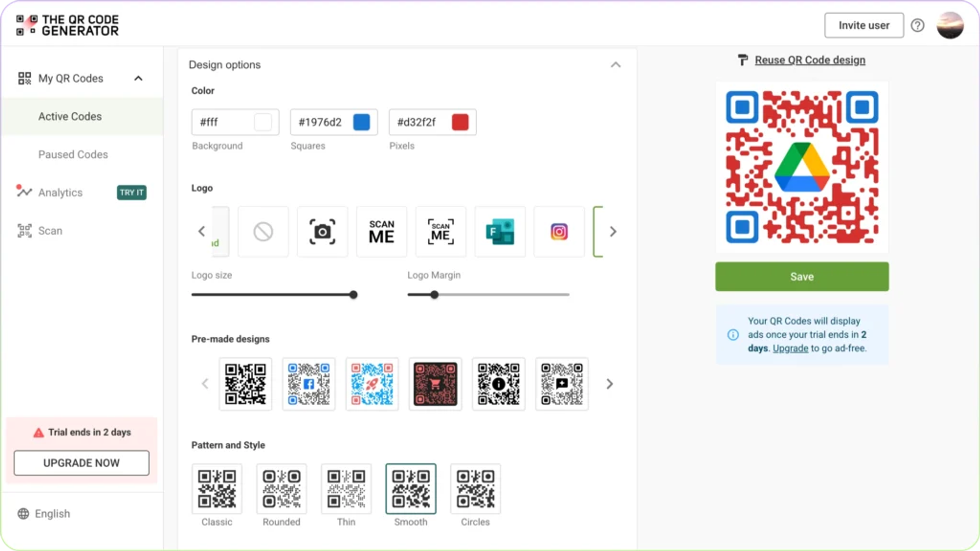Open help question mark icon
Screen dimensions: 980x551
(918, 26)
